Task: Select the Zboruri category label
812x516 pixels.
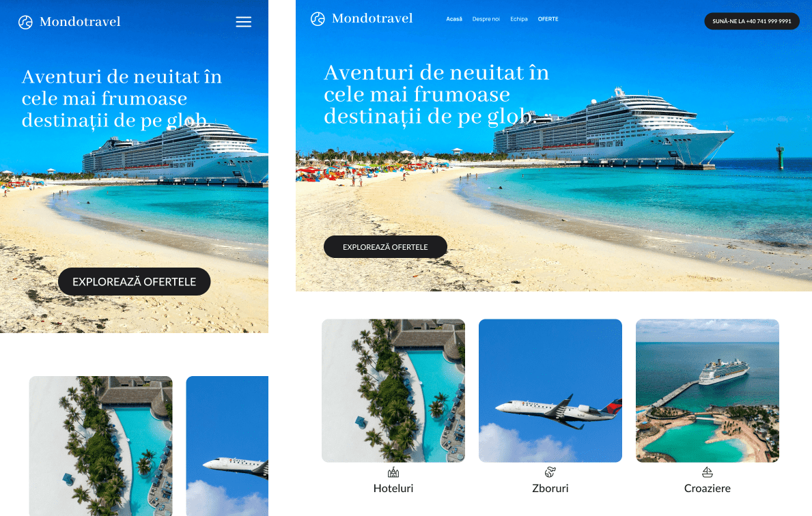Action: tap(550, 488)
